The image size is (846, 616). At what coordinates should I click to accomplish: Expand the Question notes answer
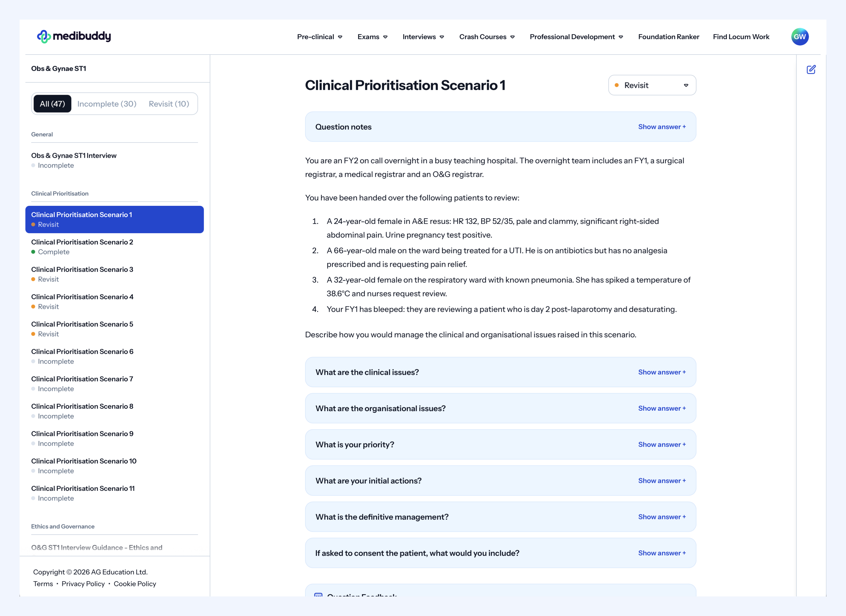(661, 127)
